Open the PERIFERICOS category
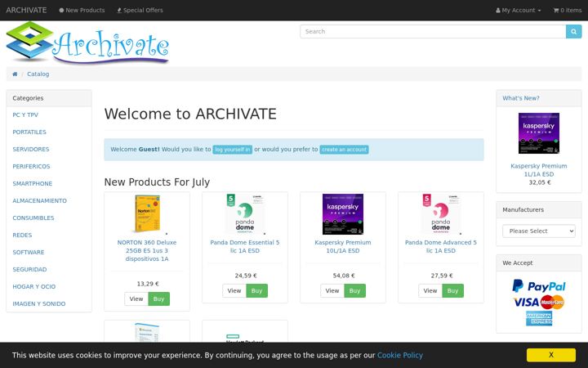Image resolution: width=588 pixels, height=368 pixels. (31, 166)
